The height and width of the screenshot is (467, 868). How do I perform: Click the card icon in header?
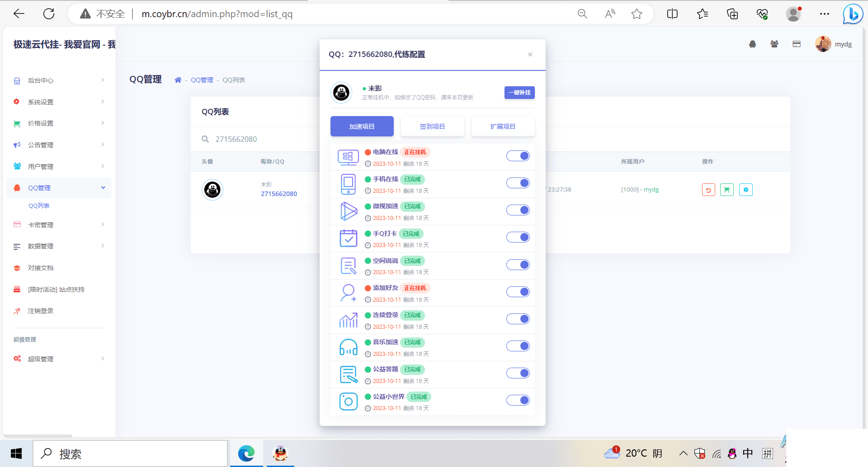point(797,44)
